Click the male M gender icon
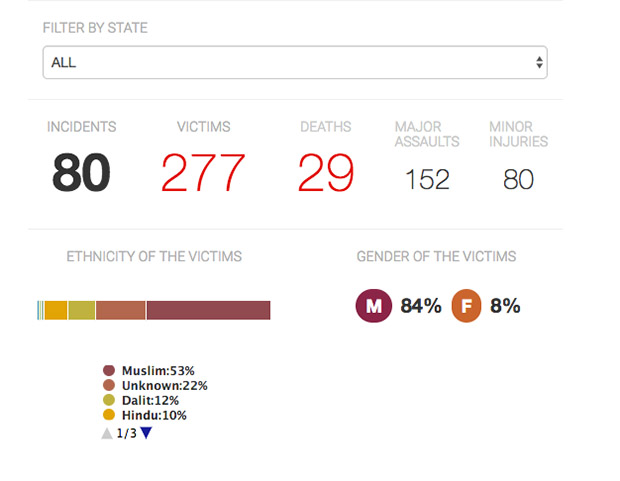 pos(374,306)
